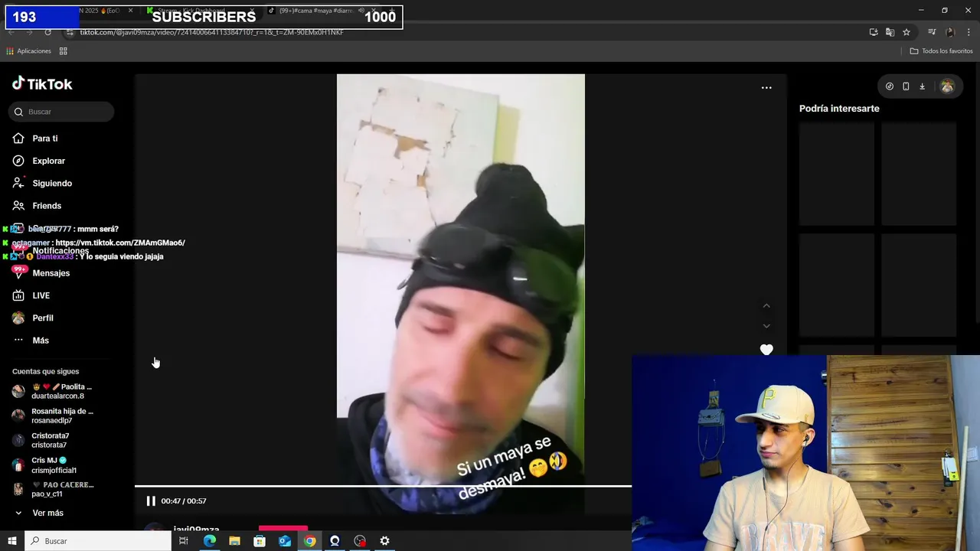Screen dimensions: 980x551
Task: Click the Windows taskbar Buscar search box
Action: [98, 541]
